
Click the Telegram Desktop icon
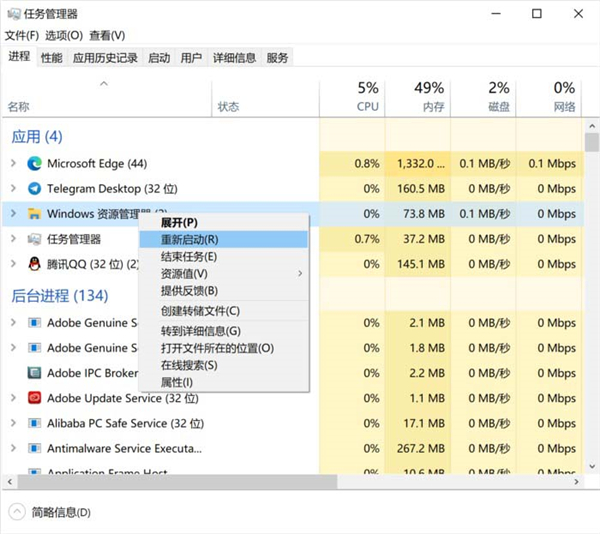[x=35, y=188]
